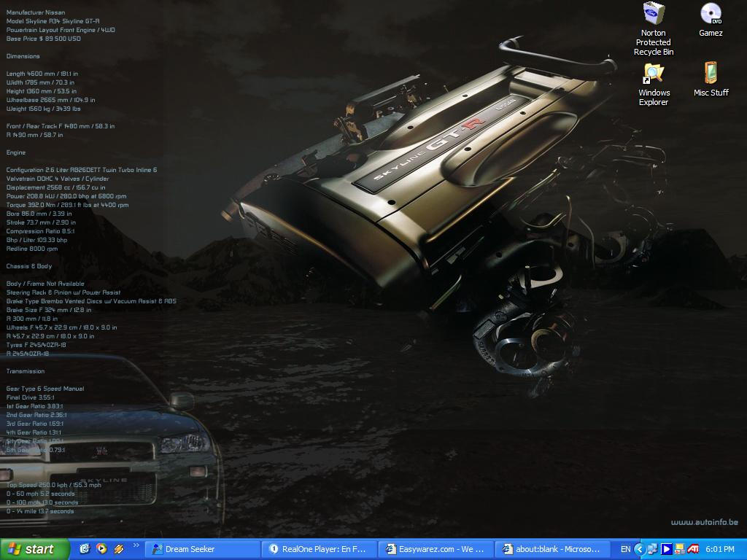Open the Norton Protected Recycle Bin icon
747x560 pixels.
coord(653,28)
